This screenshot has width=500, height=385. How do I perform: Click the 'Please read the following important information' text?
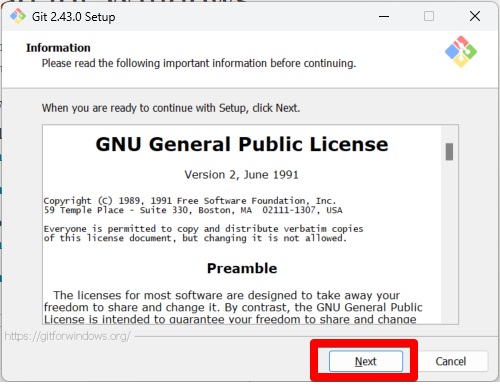point(199,63)
